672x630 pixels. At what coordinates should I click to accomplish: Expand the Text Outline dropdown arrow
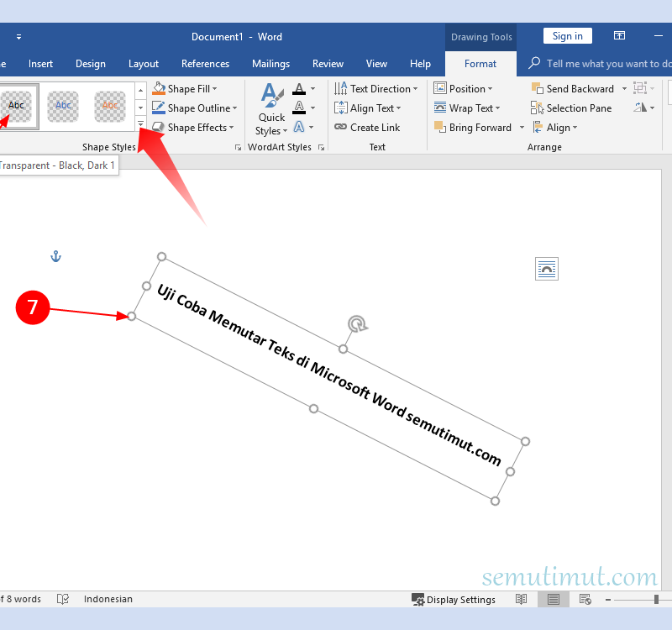coord(312,108)
